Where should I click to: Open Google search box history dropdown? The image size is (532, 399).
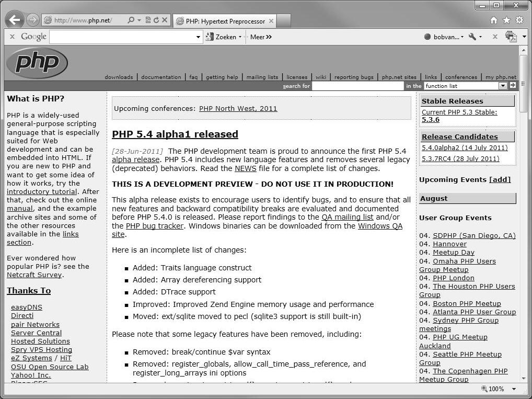[199, 37]
